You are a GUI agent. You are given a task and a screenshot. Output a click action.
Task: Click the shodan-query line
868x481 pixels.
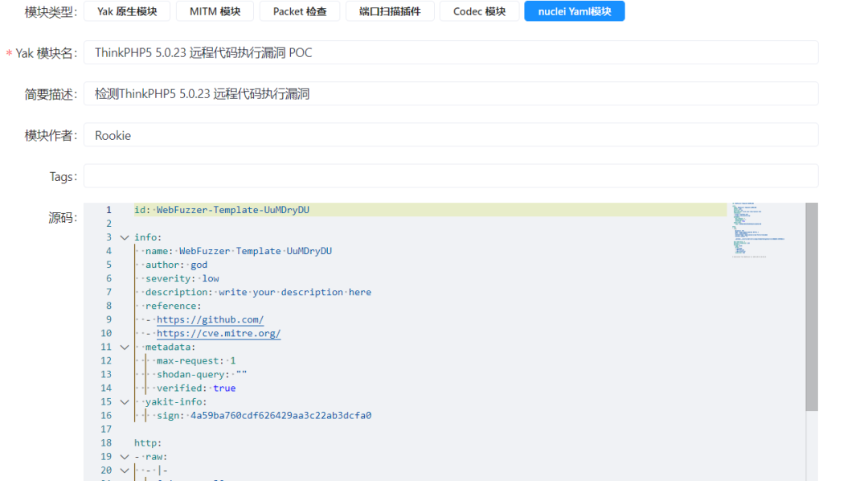pos(202,375)
